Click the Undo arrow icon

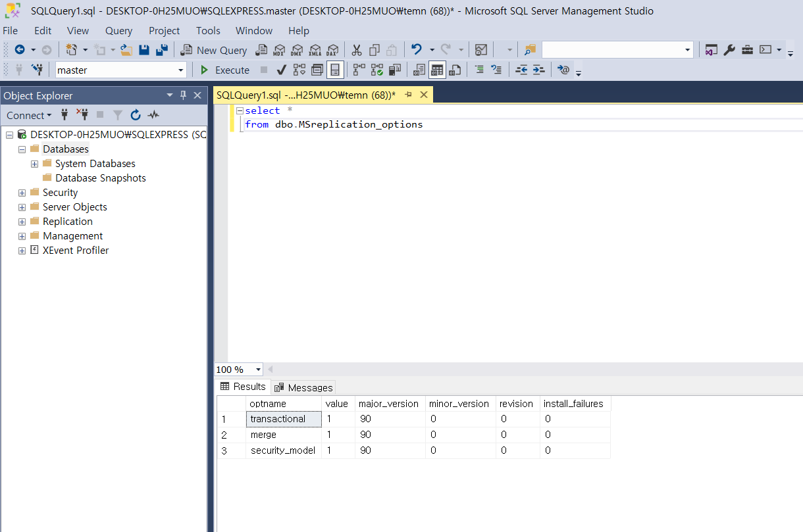pyautogui.click(x=417, y=50)
